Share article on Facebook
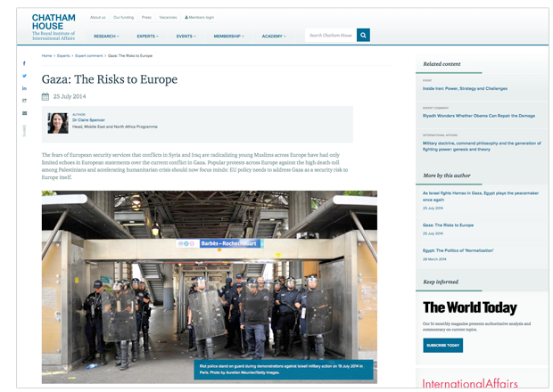Viewport: 553px width, 392px height. [24, 63]
